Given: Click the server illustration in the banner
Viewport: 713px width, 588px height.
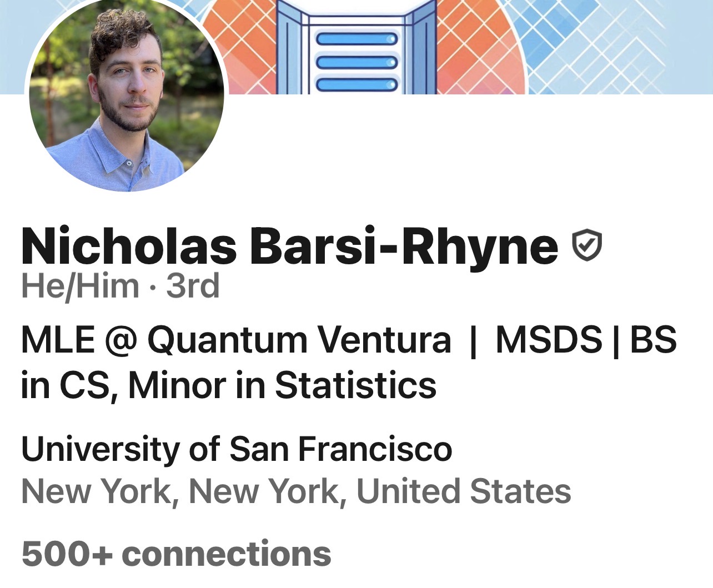Looking at the screenshot, I should tap(357, 50).
